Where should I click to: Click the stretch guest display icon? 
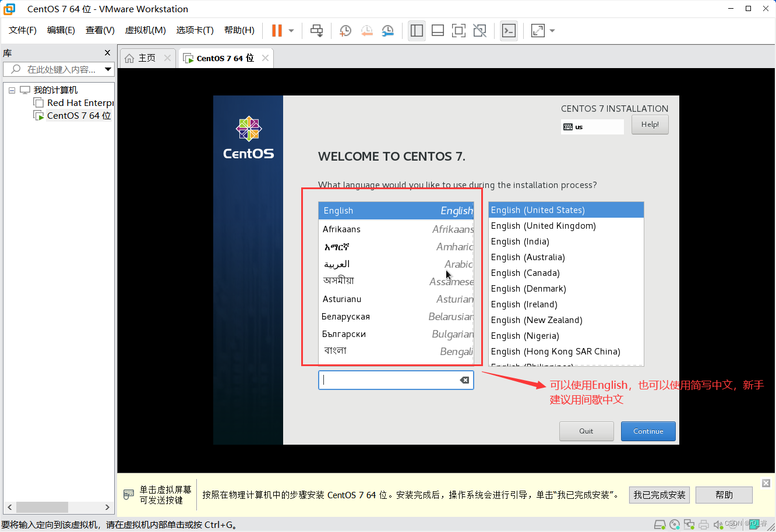pos(538,31)
